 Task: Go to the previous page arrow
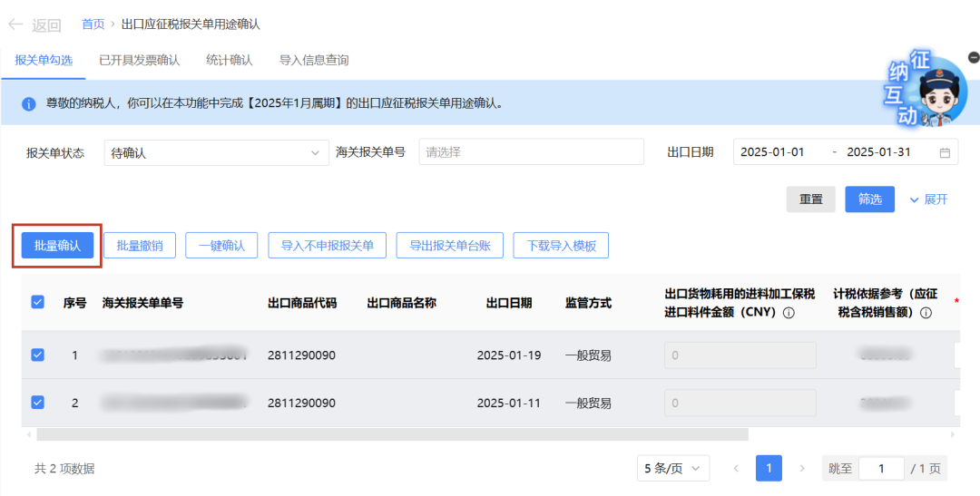(736, 469)
